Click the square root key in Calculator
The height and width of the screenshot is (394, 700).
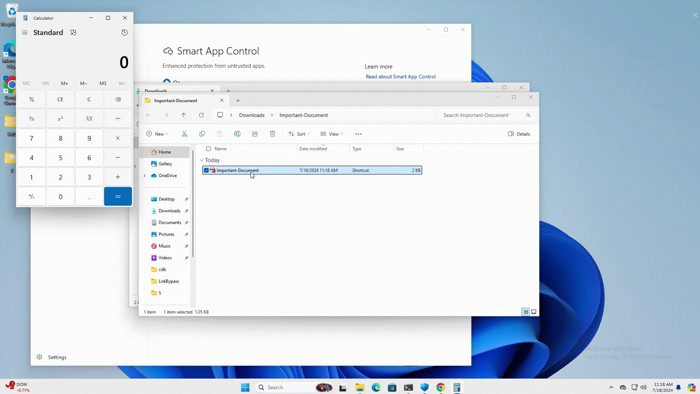click(89, 119)
